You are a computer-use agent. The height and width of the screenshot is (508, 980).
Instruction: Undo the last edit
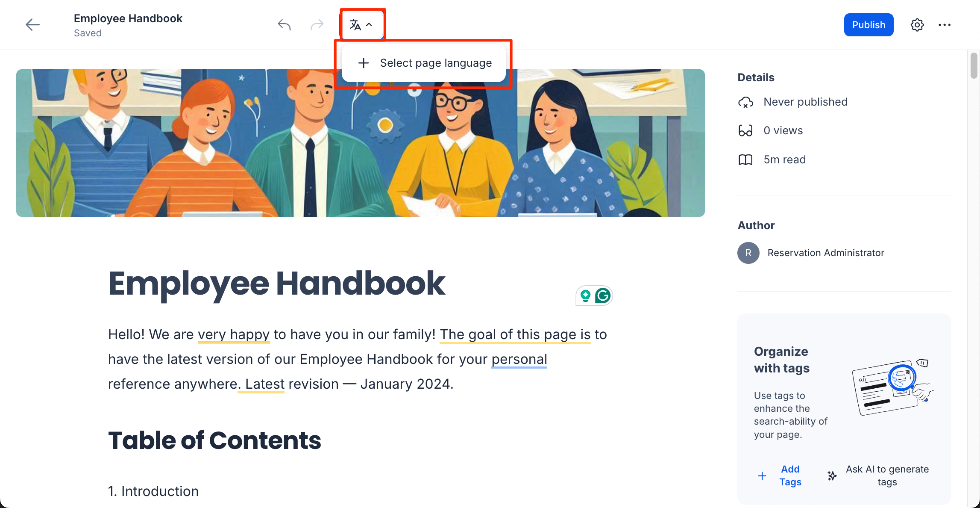(284, 25)
